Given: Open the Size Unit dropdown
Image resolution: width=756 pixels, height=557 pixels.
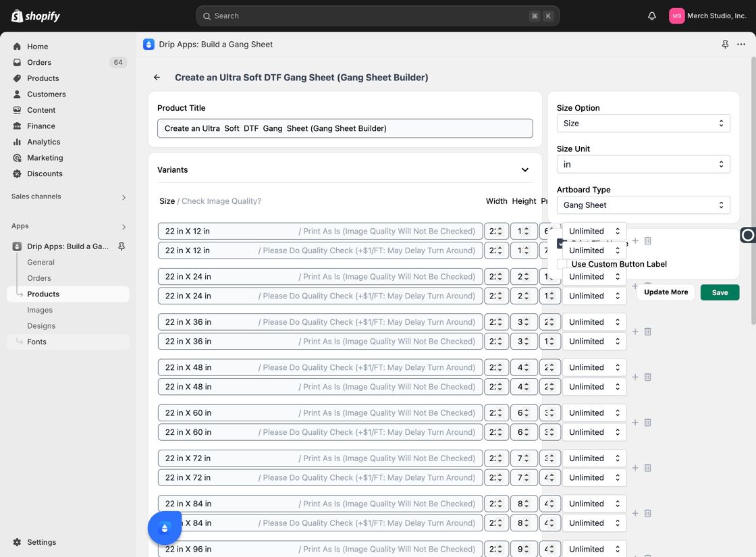Looking at the screenshot, I should coord(643,164).
